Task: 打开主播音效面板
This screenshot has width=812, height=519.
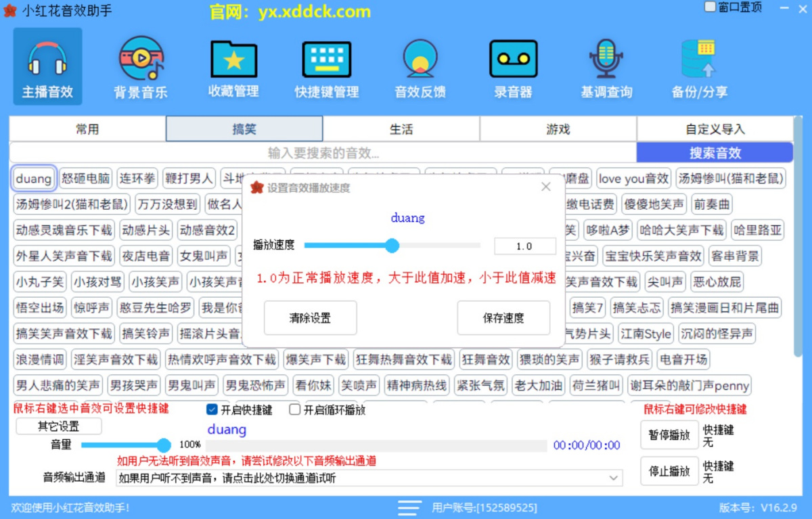Action: (46, 66)
